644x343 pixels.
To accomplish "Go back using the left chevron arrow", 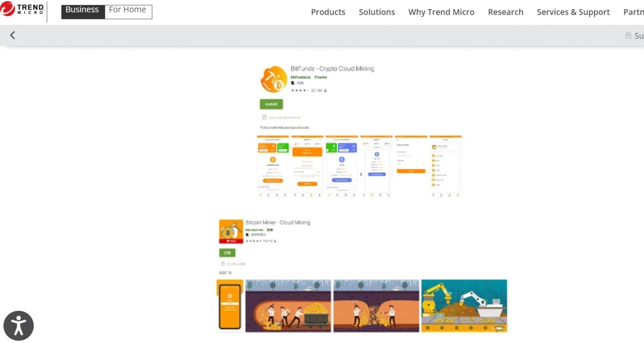I will (12, 35).
